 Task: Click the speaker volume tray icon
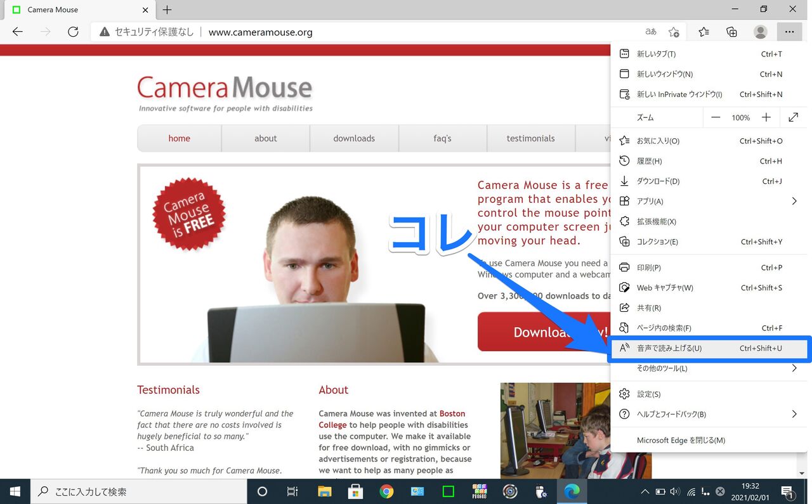click(x=675, y=491)
